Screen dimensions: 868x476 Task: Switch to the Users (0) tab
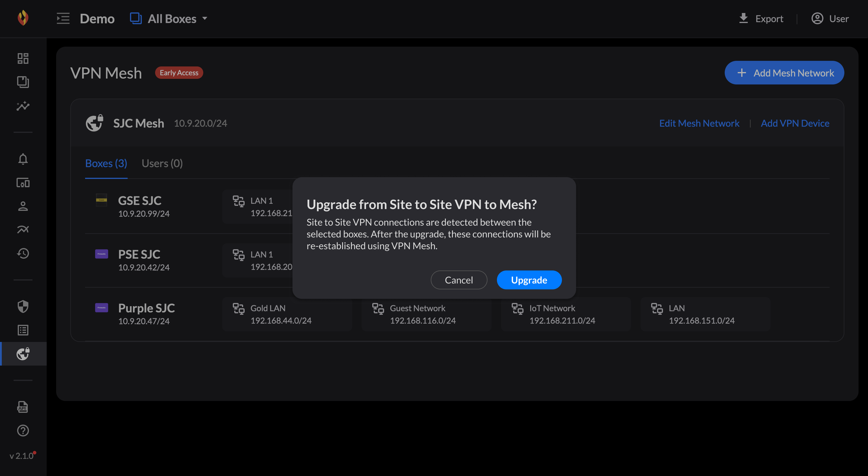pyautogui.click(x=162, y=163)
